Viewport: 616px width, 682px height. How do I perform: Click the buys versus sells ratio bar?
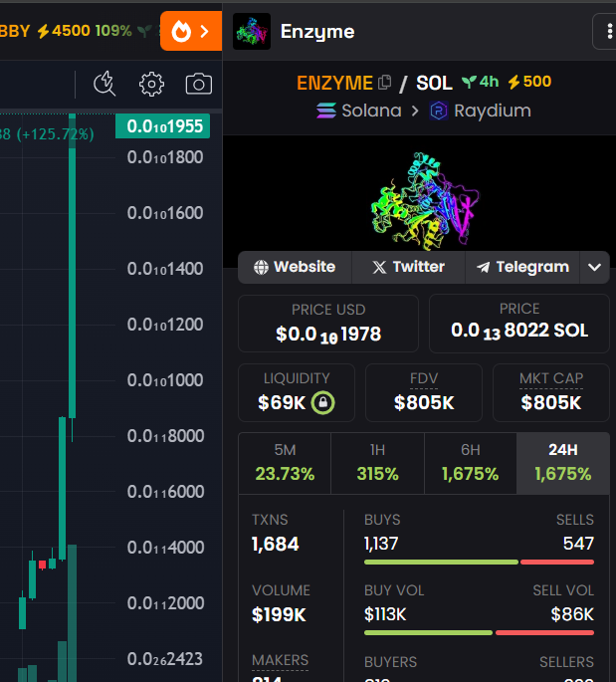[479, 562]
